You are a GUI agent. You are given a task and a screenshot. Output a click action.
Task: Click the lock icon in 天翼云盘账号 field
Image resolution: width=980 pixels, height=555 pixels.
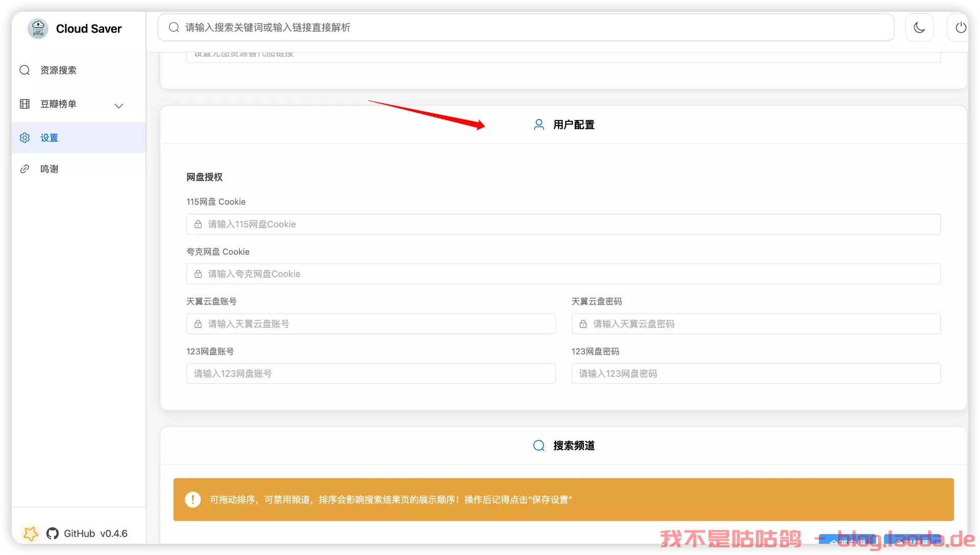point(198,324)
